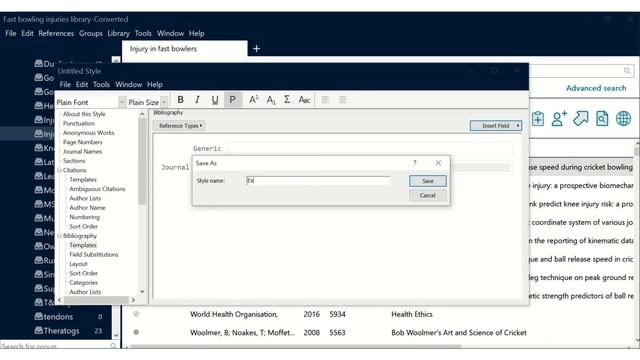Click the export arrow icon
The width and height of the screenshot is (640, 360).
pyautogui.click(x=580, y=118)
